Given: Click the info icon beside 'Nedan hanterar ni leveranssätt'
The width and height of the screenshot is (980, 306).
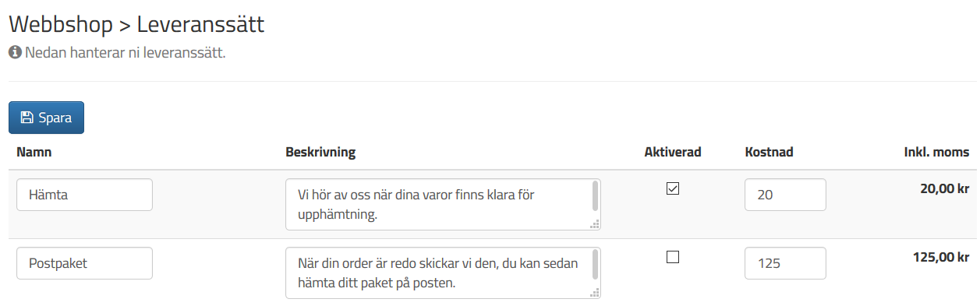Looking at the screenshot, I should [x=14, y=54].
